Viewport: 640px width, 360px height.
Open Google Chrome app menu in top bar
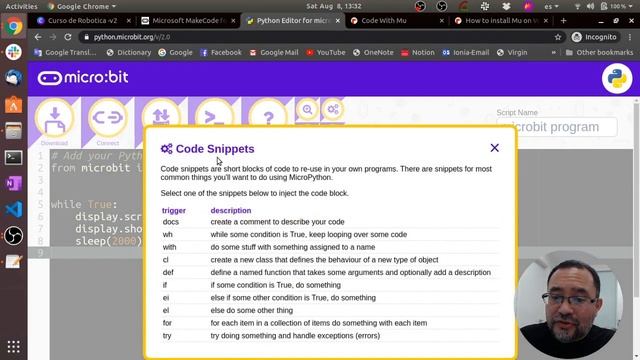point(82,6)
